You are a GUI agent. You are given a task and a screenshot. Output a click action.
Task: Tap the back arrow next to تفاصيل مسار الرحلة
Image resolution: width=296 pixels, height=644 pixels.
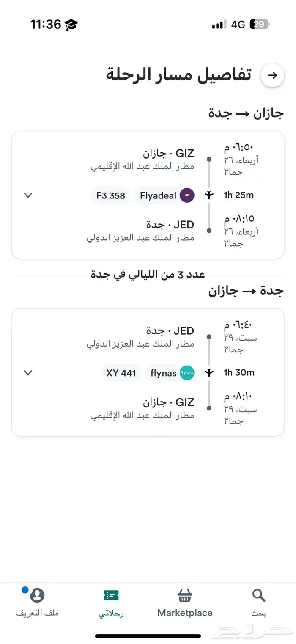click(273, 75)
